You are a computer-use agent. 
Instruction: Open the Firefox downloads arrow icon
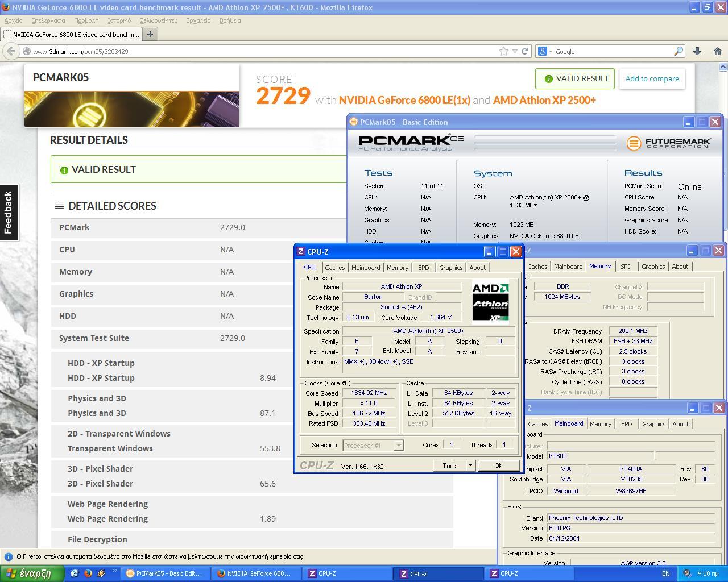[x=697, y=51]
